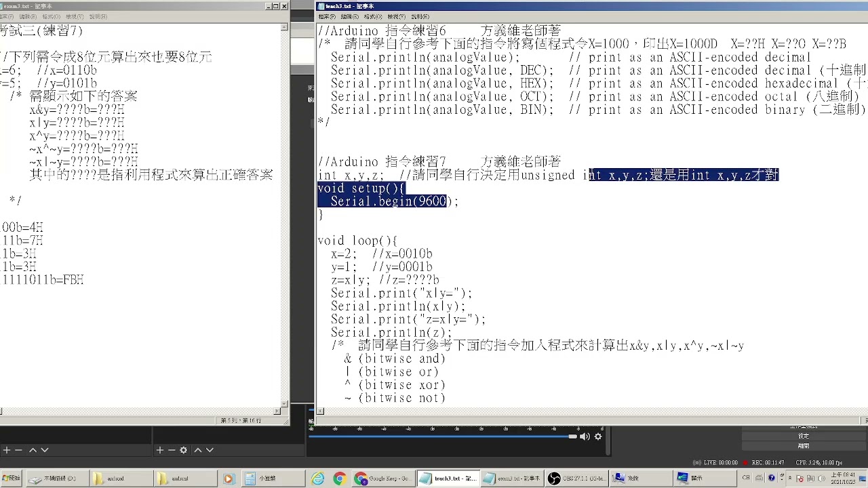
Task: Move OBS source up with arrow
Action: coord(198,450)
